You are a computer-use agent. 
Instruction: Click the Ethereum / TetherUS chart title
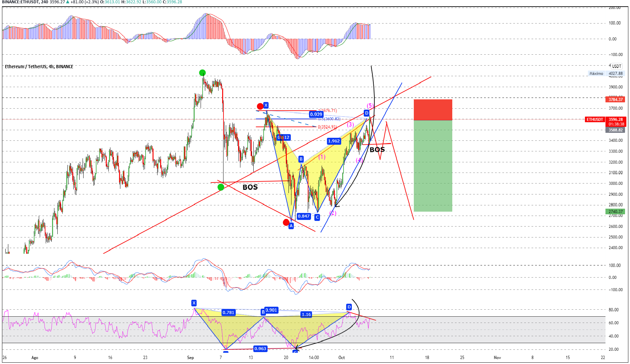(39, 67)
